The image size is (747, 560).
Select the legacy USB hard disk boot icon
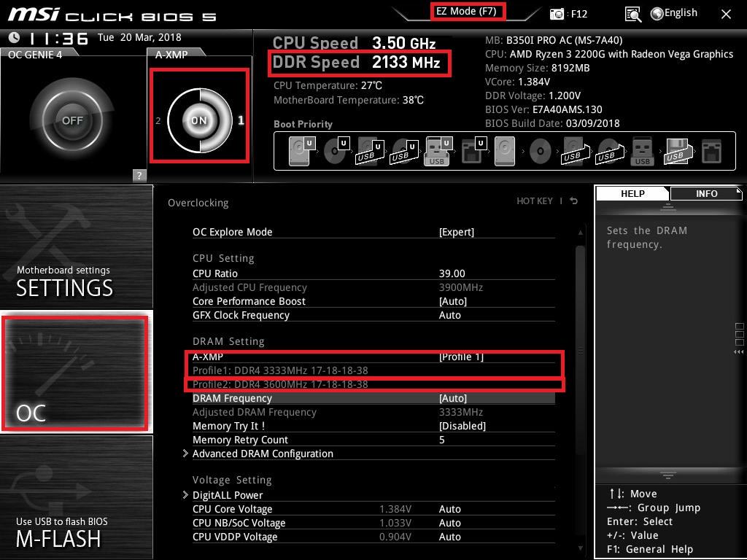point(575,151)
